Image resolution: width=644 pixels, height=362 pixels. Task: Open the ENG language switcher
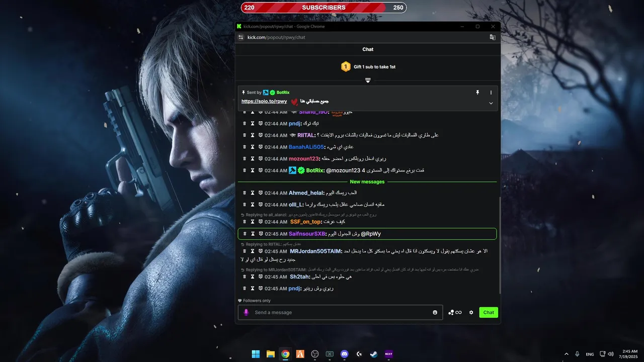coord(590,354)
